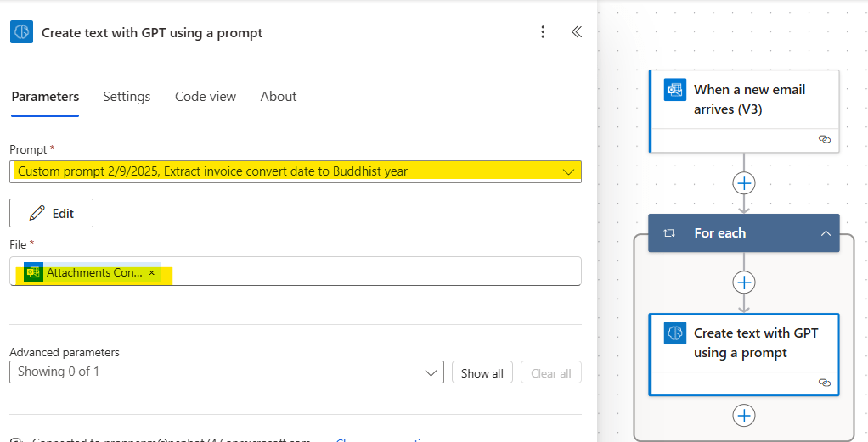Add a step between the trigger and For each

pyautogui.click(x=744, y=183)
